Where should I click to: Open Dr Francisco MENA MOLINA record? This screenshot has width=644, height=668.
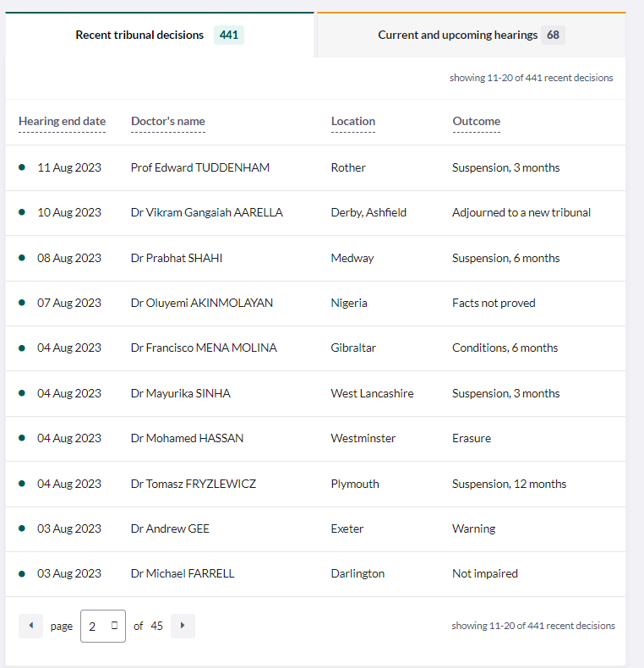pos(204,348)
